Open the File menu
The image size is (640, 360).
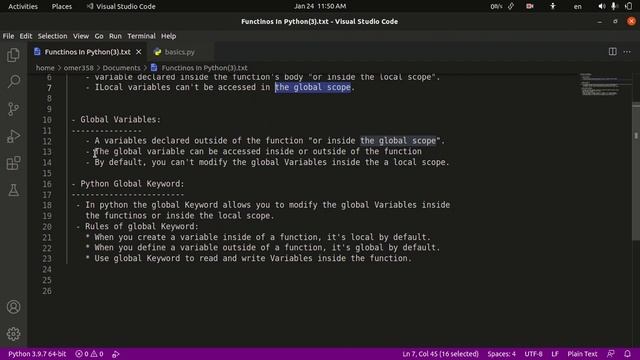(8, 36)
